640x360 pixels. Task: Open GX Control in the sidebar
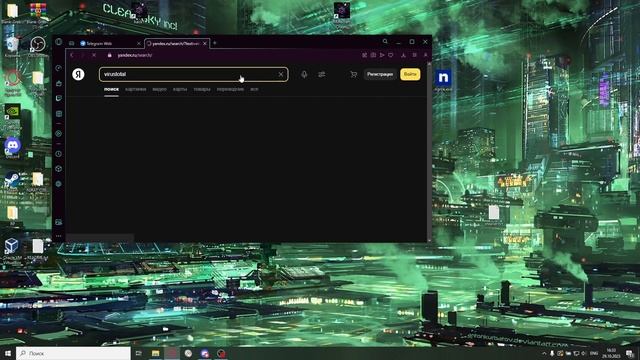59,68
